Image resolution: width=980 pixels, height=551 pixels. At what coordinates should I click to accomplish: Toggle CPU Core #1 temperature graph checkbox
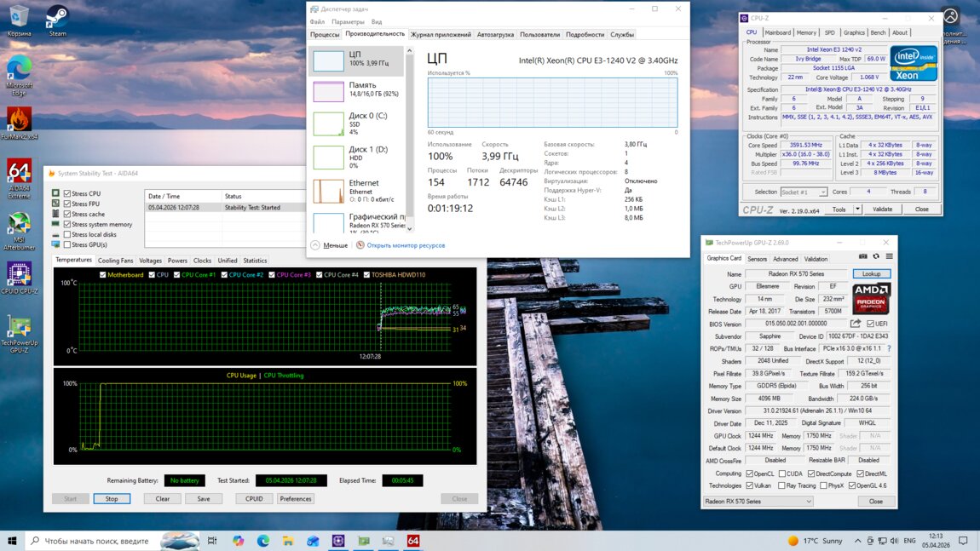point(177,275)
